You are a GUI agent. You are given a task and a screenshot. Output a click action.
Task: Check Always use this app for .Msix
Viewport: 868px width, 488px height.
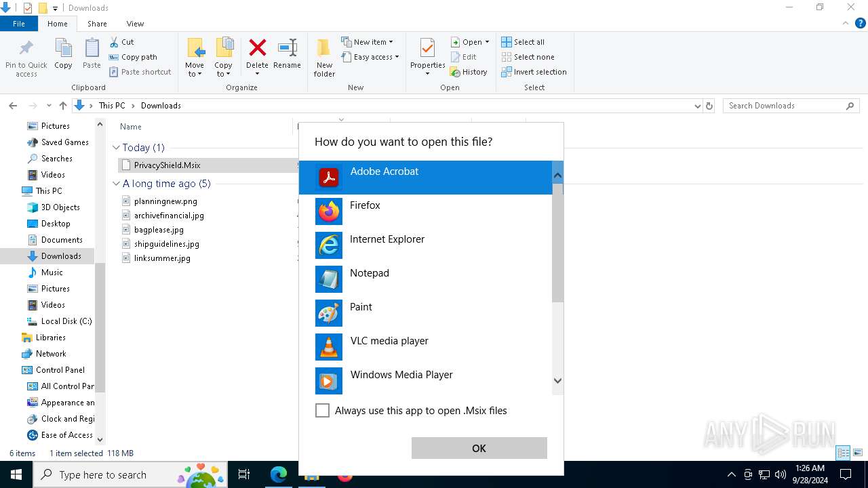(x=323, y=411)
